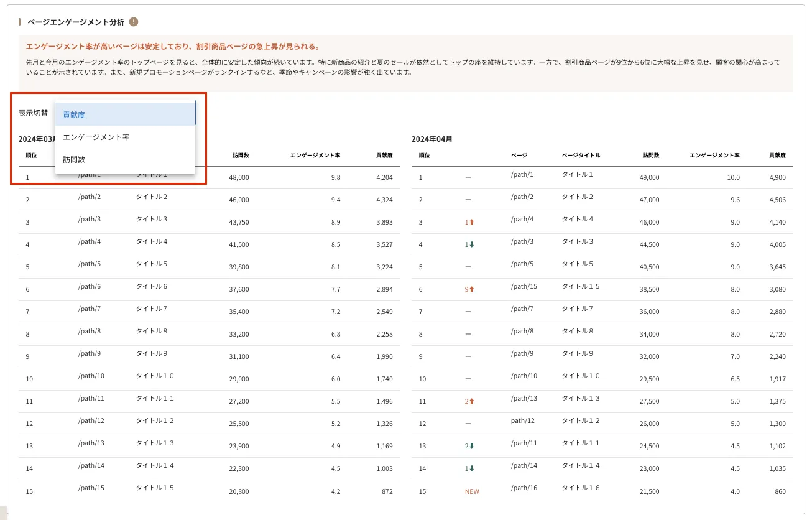This screenshot has height=520, width=812.
Task: Click contribution value 3,893
Action: (x=384, y=222)
